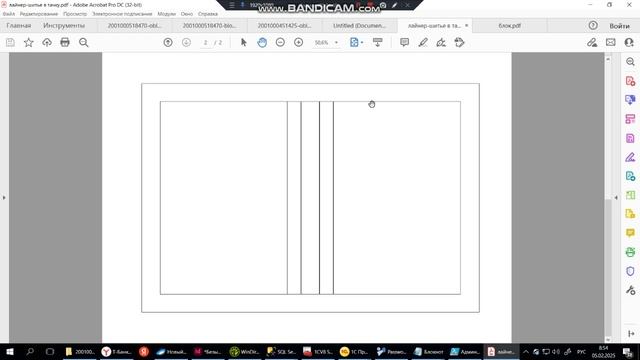Screen dimensions: 640x360
Task: Go to previous page arrow
Action: point(168,42)
